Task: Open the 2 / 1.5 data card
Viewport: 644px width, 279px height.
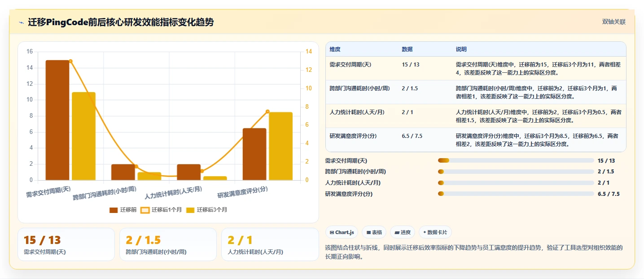Action: (x=168, y=244)
